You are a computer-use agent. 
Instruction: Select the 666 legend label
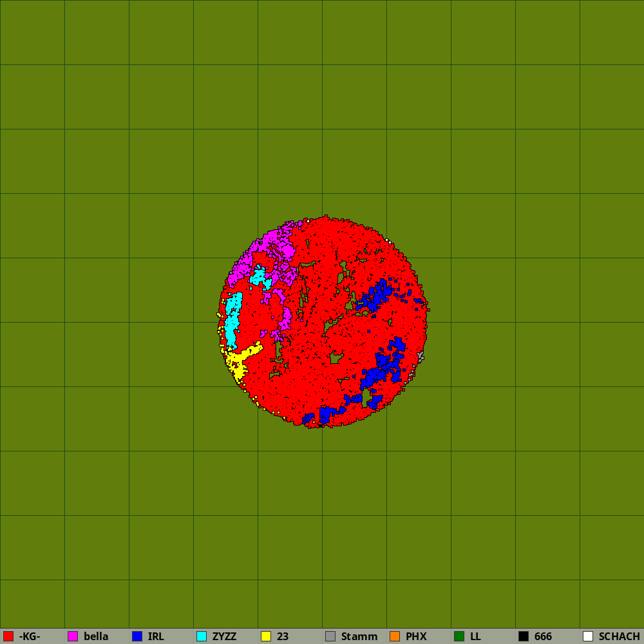pos(543,636)
